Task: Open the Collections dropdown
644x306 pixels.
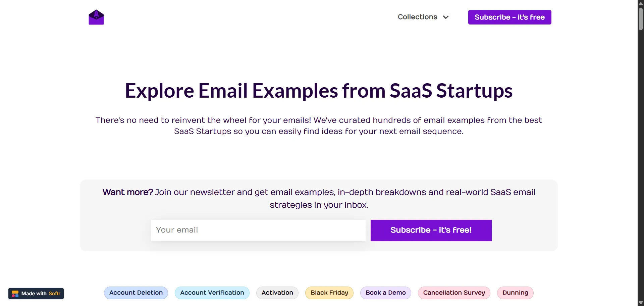Action: pos(423,17)
